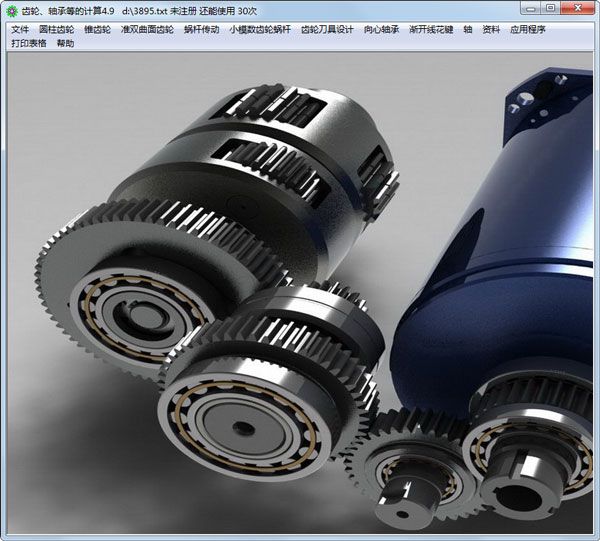Open the 文件 menu
Image resolution: width=600 pixels, height=541 pixels.
[x=20, y=30]
